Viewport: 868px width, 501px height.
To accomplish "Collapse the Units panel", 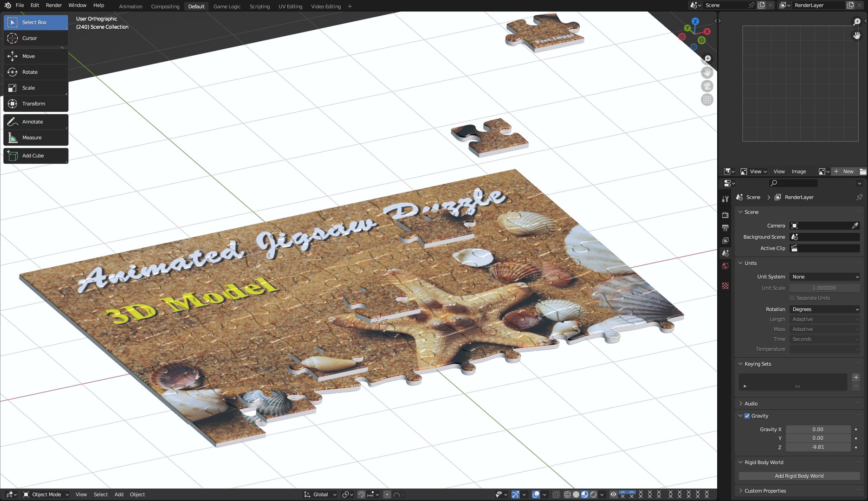I will coord(751,263).
